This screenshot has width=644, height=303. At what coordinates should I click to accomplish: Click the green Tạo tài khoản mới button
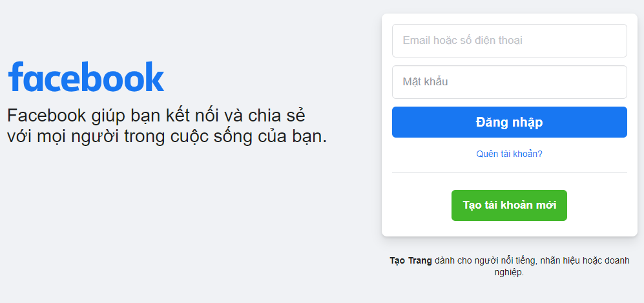(509, 205)
